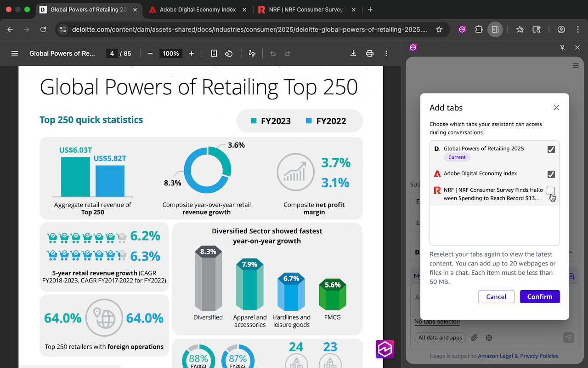
Task: Zoom out of the PDF
Action: click(150, 53)
